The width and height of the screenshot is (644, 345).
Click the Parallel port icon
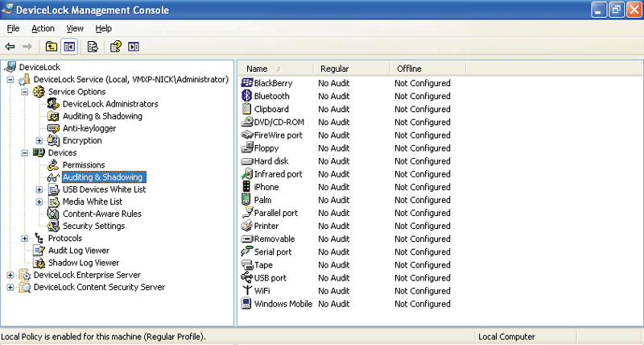click(x=246, y=213)
